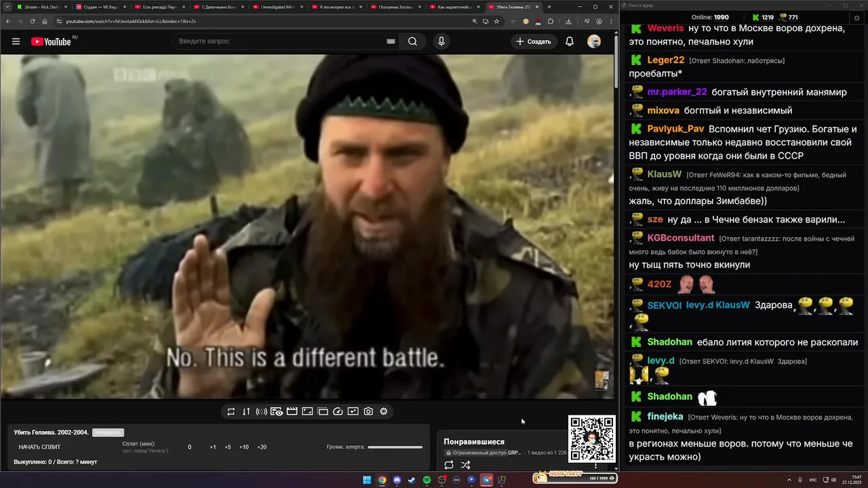Open Chrome from the taskbar

pyautogui.click(x=382, y=480)
